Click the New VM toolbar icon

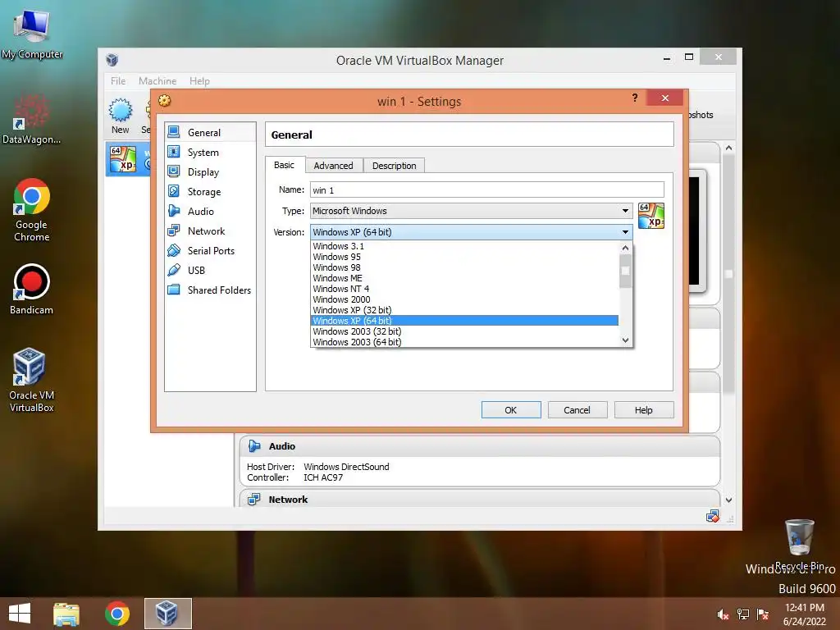tap(120, 111)
